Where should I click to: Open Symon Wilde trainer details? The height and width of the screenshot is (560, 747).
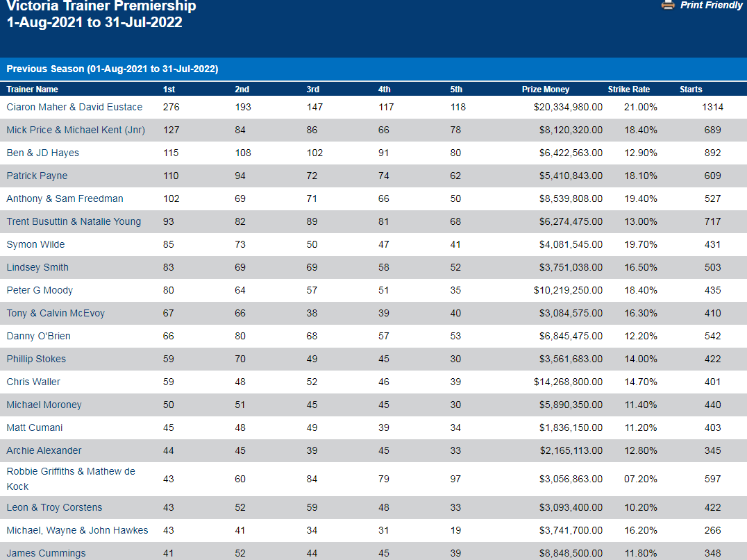(35, 244)
